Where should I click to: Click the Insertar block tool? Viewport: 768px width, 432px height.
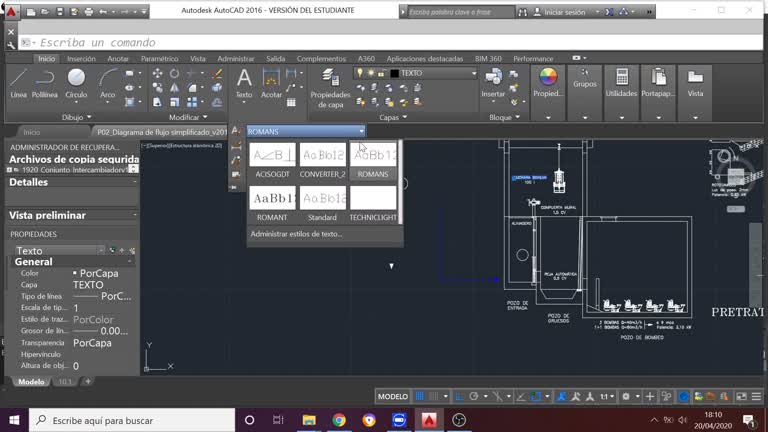tap(493, 83)
